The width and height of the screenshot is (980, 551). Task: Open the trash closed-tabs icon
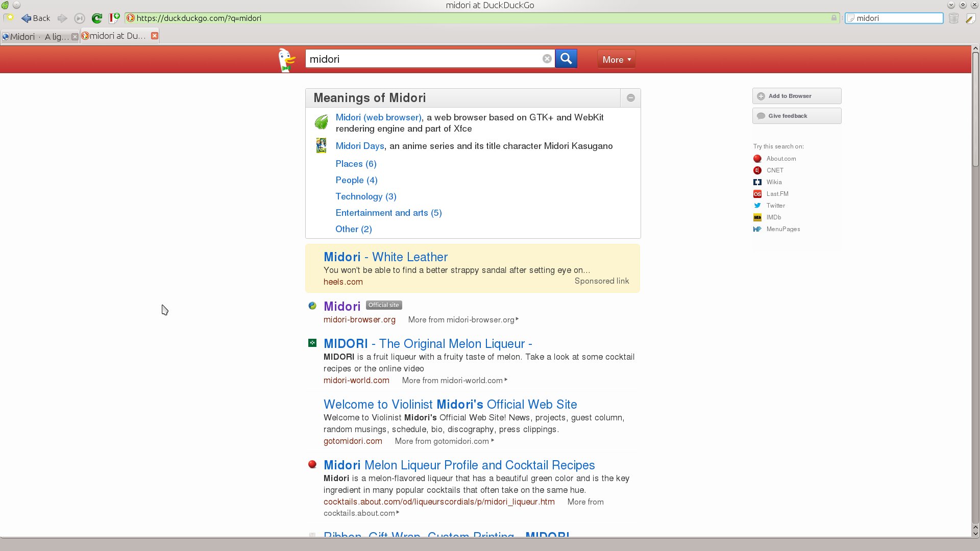[953, 18]
